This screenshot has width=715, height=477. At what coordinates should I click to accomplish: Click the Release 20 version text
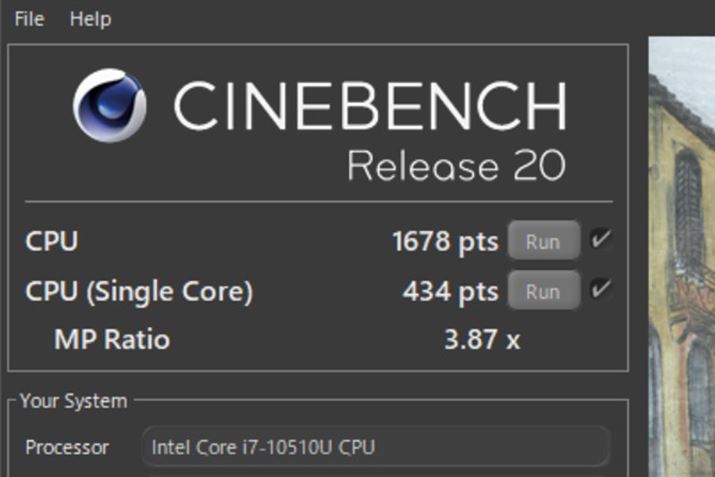tap(456, 165)
